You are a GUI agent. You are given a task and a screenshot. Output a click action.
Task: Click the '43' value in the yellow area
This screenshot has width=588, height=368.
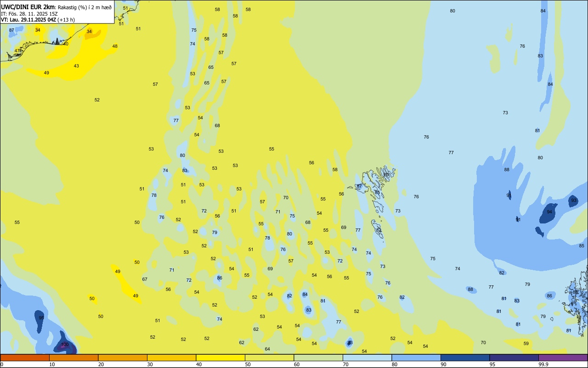point(76,66)
